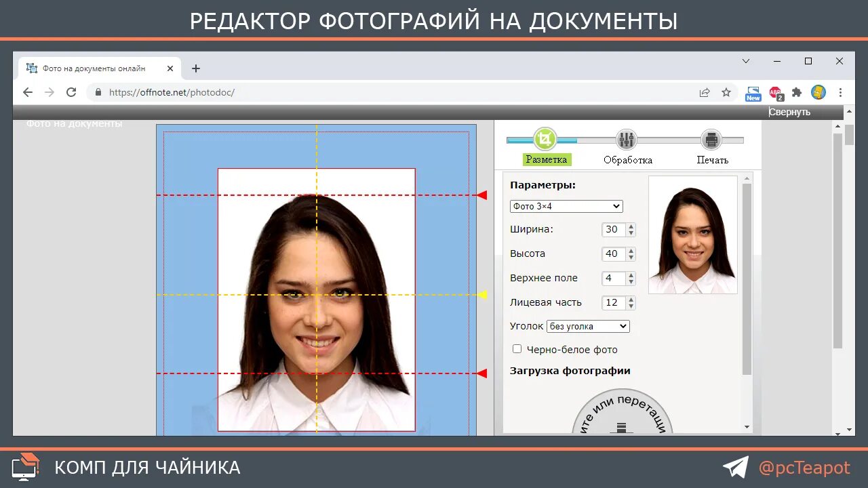Toggle the Черно-белое фото checkbox

tap(517, 349)
